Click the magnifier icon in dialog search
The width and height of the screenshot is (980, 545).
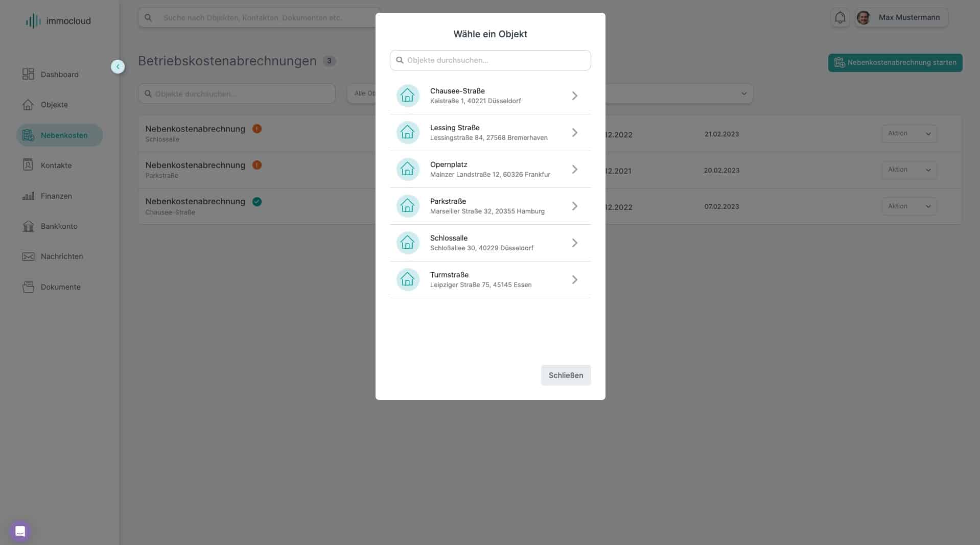coord(400,60)
